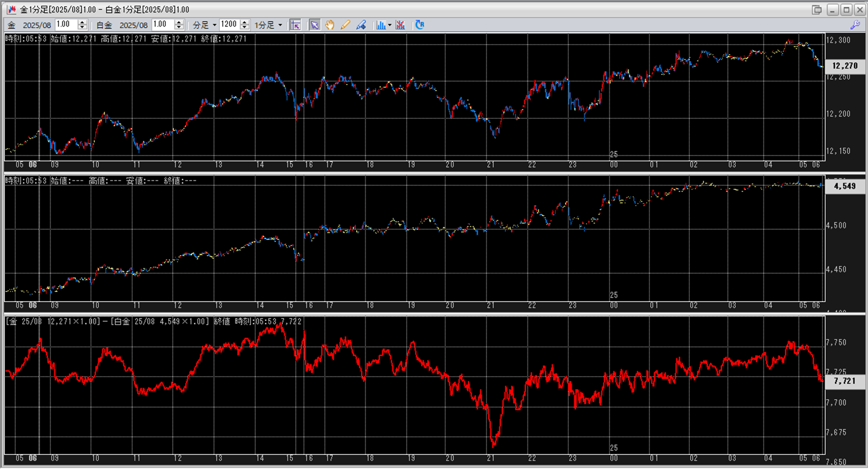
Task: Increase the 金 multiplier spinner value
Action: tap(82, 22)
